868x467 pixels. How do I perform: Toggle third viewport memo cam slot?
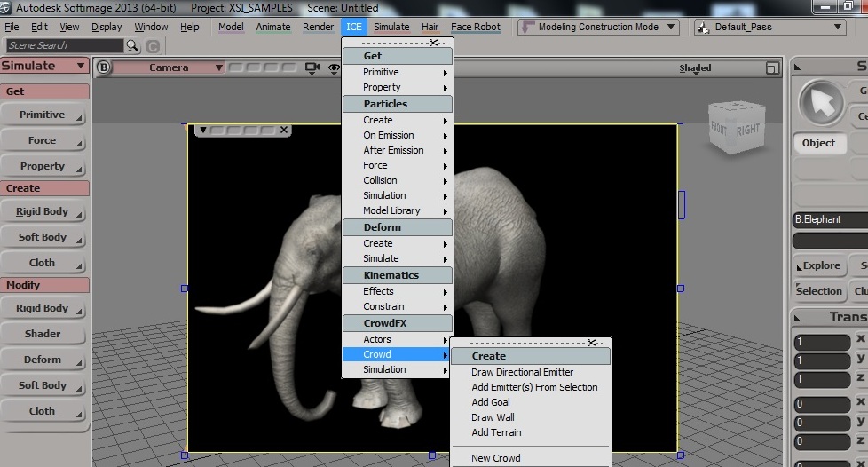pyautogui.click(x=272, y=67)
